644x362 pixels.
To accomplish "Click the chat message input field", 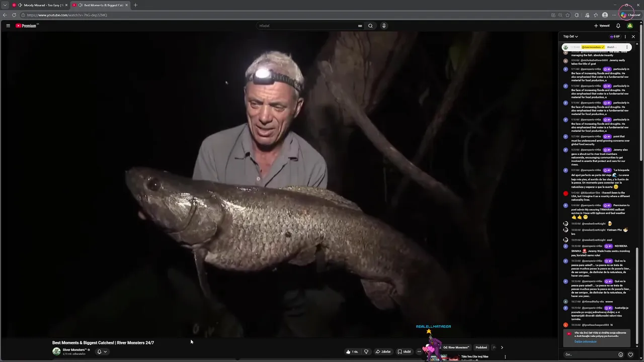I will tap(590, 354).
